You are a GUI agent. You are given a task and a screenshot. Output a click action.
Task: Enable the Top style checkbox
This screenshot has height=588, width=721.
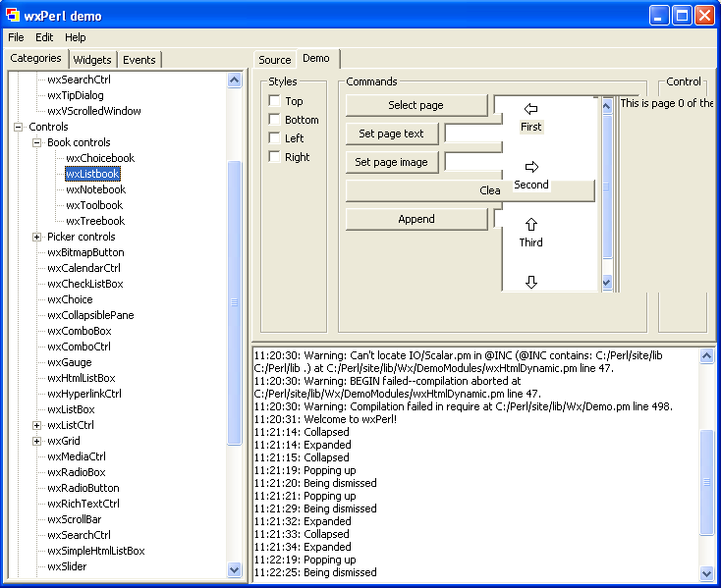275,101
